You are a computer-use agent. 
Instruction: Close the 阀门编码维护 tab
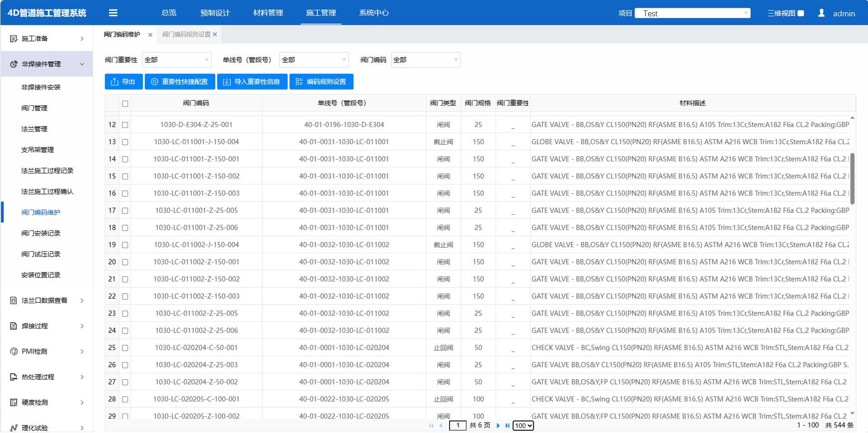[x=150, y=35]
